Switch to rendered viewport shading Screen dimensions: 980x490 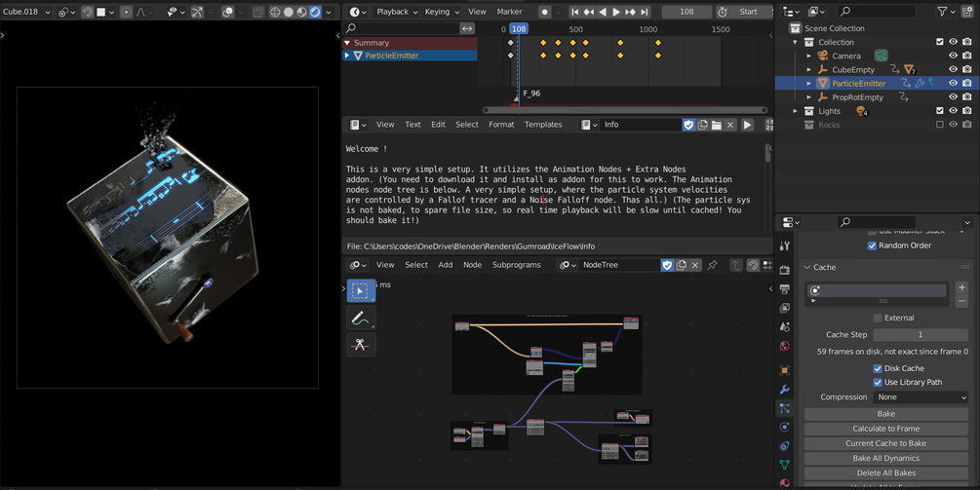pos(315,12)
